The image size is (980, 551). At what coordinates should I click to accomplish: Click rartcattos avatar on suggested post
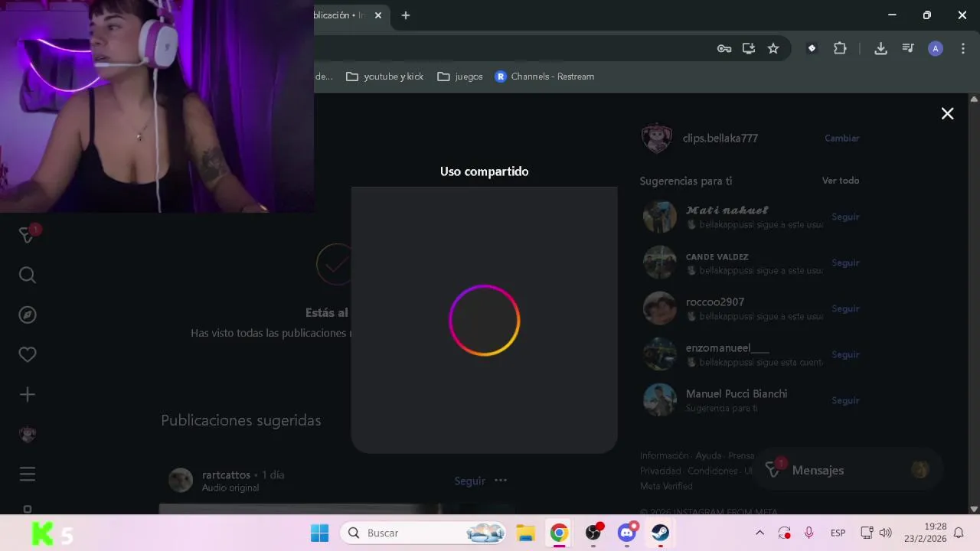[181, 481]
